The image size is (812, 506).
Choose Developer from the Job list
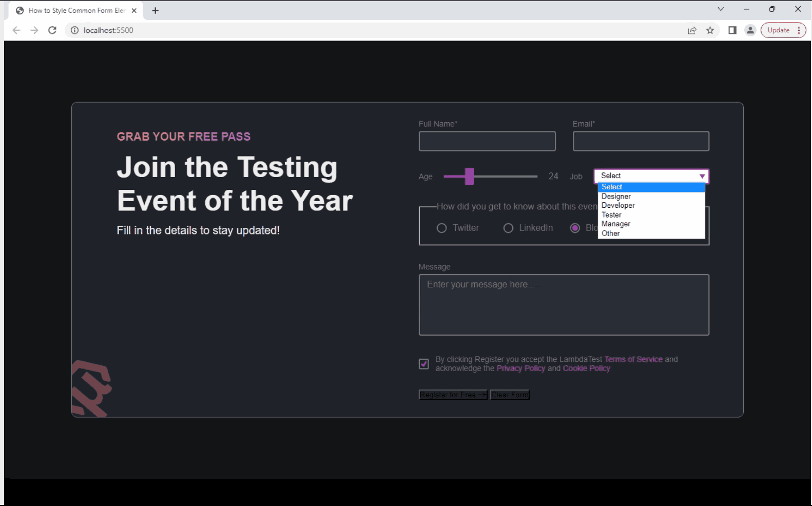click(x=651, y=206)
